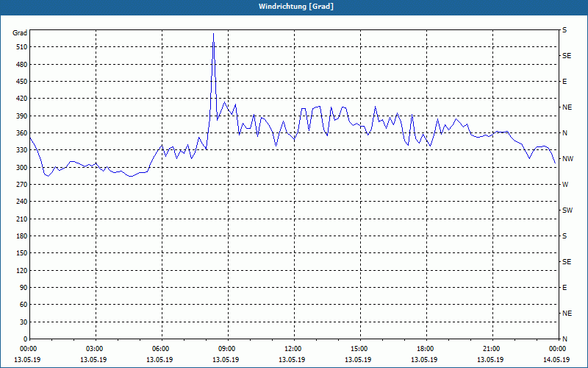Click the 00:00 label dated 13.05.19
This screenshot has width=588, height=368.
coord(28,348)
